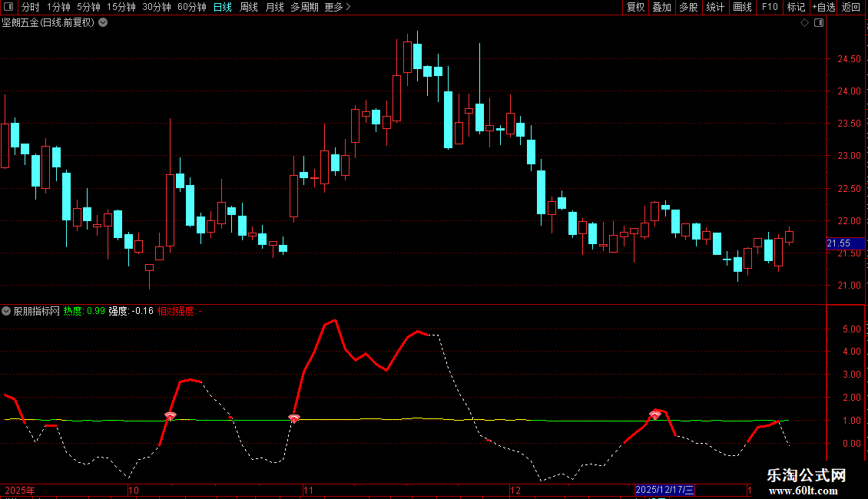Click the 股朋指标网 indicator name
Screen dimensions: 868x499
coord(37,311)
